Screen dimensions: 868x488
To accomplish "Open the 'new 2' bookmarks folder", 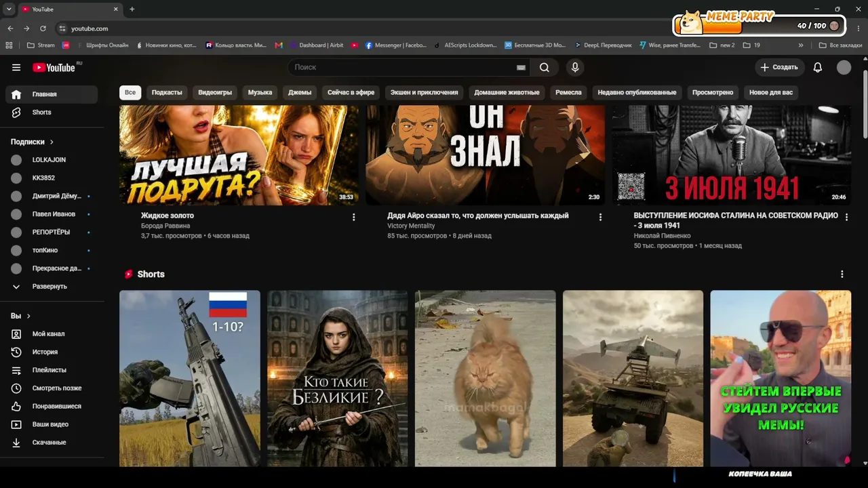I will click(x=722, y=45).
